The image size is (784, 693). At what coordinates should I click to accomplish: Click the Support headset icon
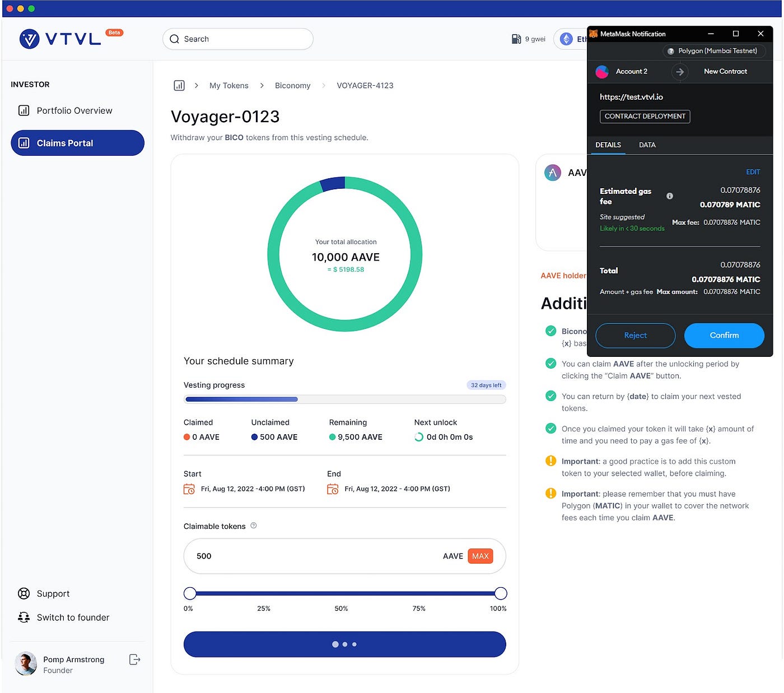click(x=24, y=593)
